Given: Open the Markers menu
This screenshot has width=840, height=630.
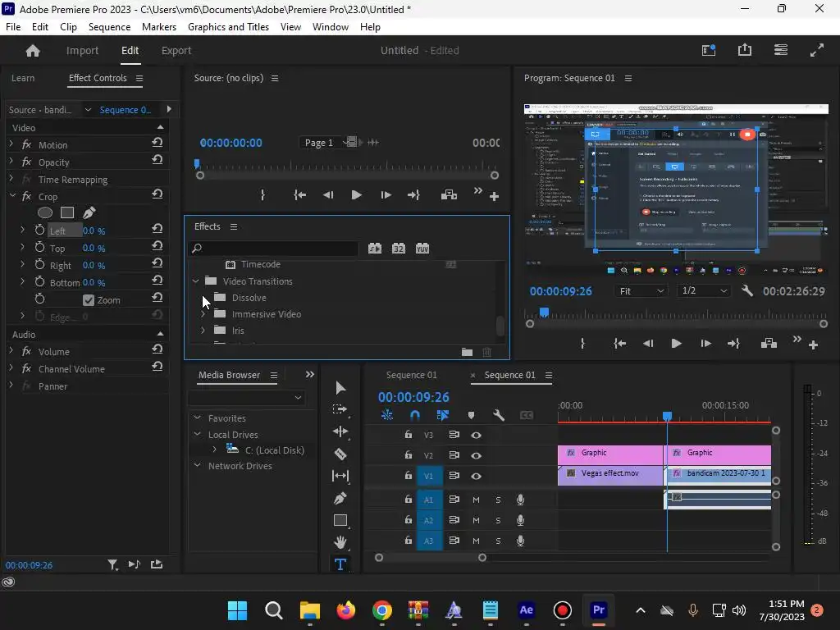Looking at the screenshot, I should 159,27.
